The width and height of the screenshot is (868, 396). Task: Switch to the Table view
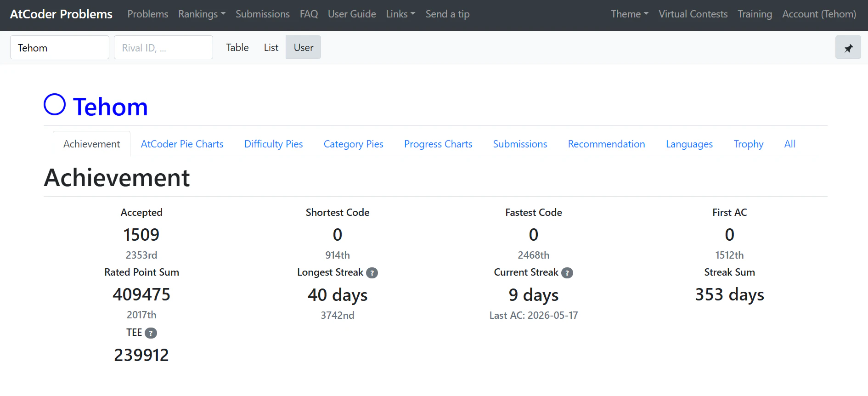[237, 47]
